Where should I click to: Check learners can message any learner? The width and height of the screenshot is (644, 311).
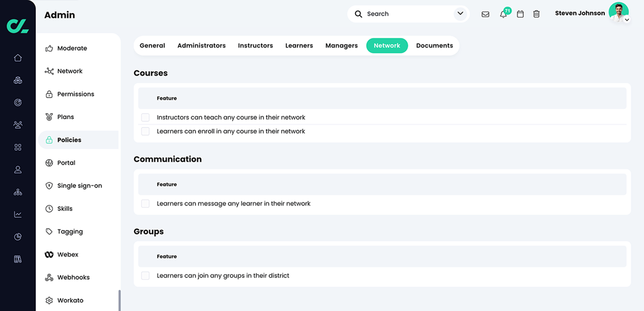pyautogui.click(x=145, y=204)
